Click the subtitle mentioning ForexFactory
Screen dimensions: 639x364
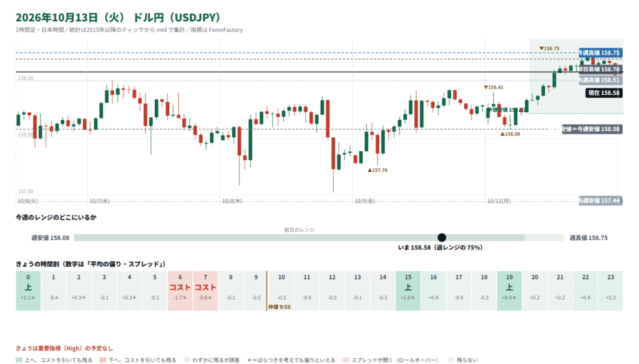point(129,30)
